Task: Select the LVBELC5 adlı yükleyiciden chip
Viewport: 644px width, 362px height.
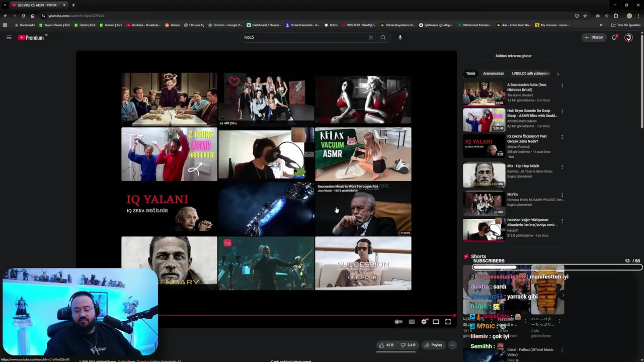Action: 531,73
